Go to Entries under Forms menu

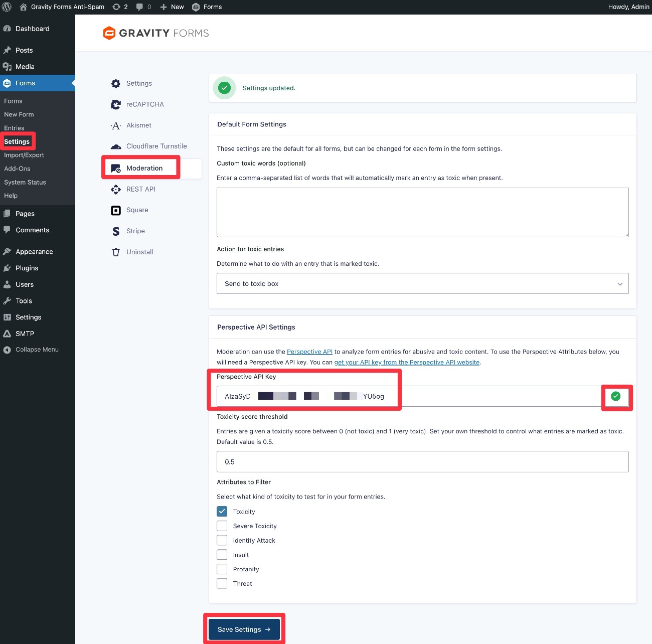point(14,128)
